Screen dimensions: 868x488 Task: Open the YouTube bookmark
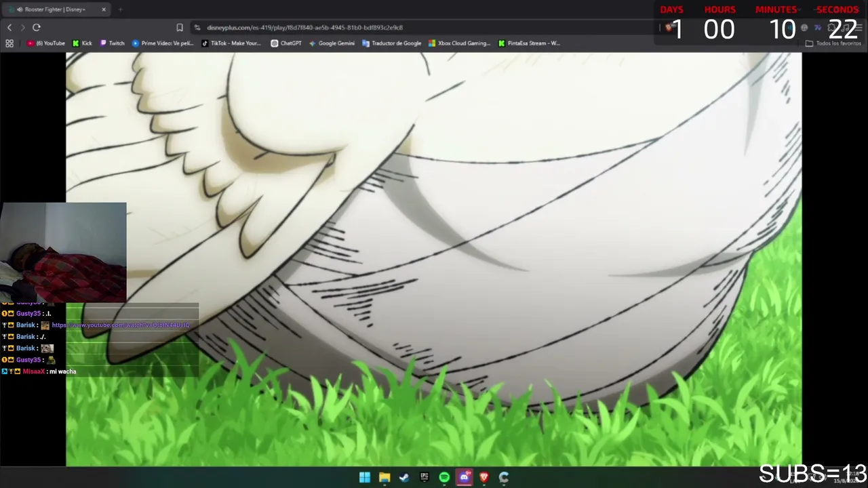point(46,43)
